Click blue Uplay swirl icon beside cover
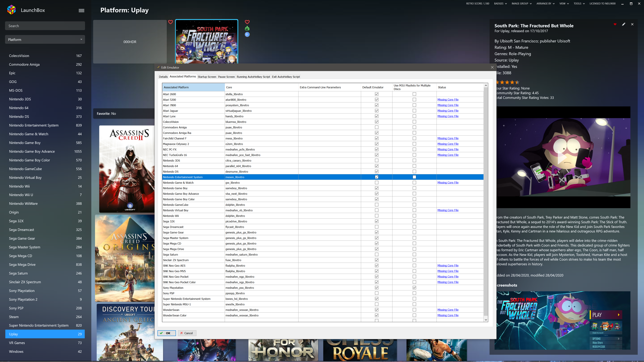 [x=247, y=35]
